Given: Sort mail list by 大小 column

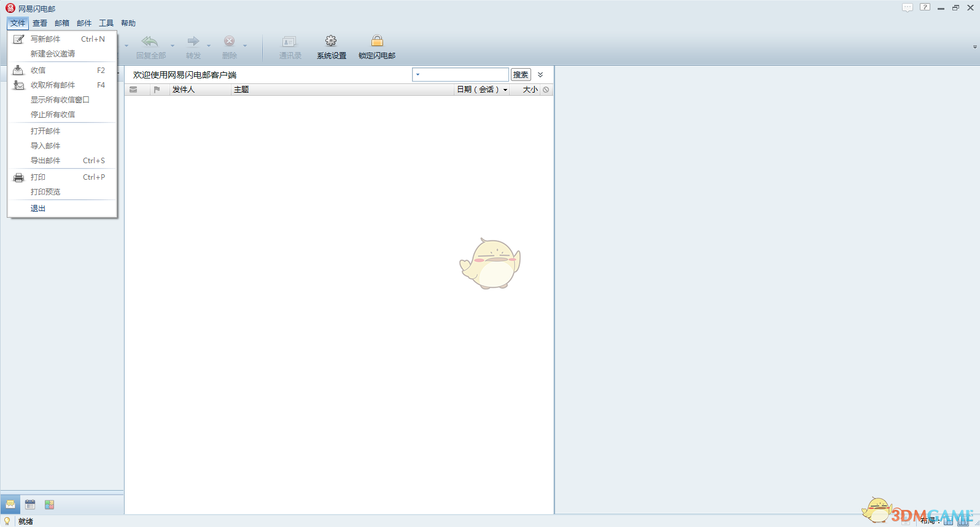Looking at the screenshot, I should tap(530, 90).
